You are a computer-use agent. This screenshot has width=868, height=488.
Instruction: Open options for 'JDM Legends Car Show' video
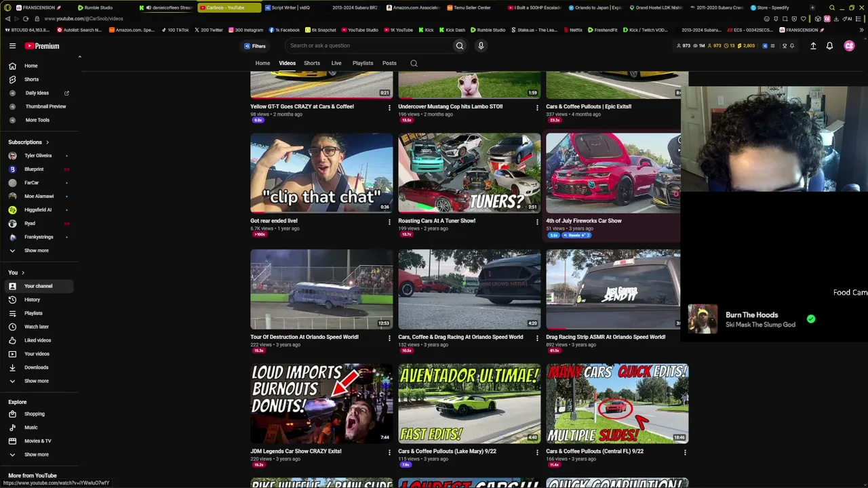389,451
